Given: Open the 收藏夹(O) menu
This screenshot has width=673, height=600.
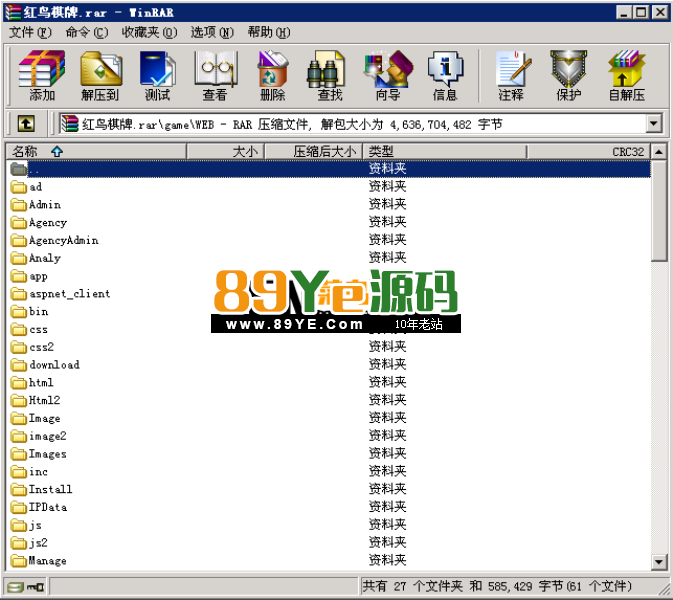Looking at the screenshot, I should point(149,32).
